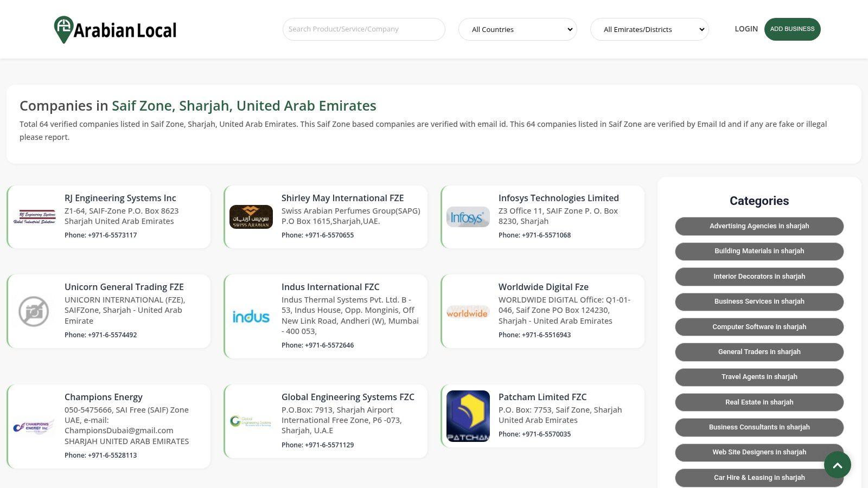Select Building Materials in sharjah category
Image resolution: width=868 pixels, height=488 pixels.
click(759, 251)
